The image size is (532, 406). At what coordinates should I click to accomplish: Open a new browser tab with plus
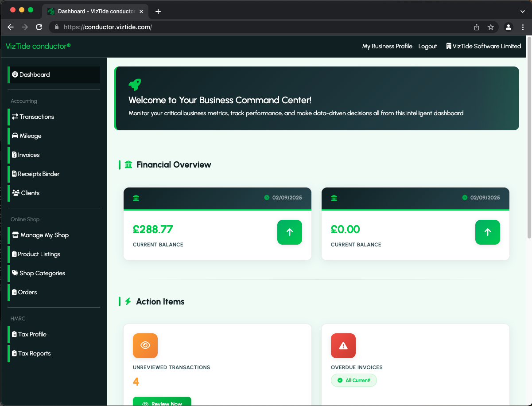[158, 12]
